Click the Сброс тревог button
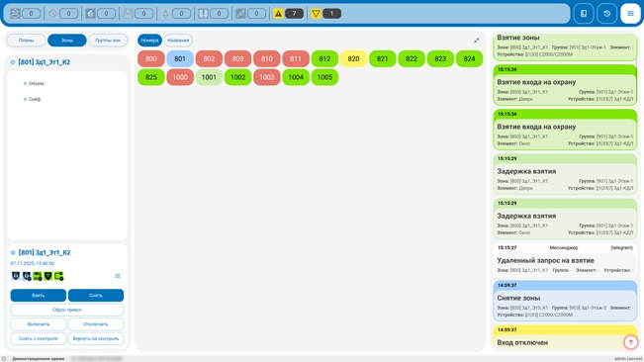Screen dimensions: 644x362 tap(67, 310)
